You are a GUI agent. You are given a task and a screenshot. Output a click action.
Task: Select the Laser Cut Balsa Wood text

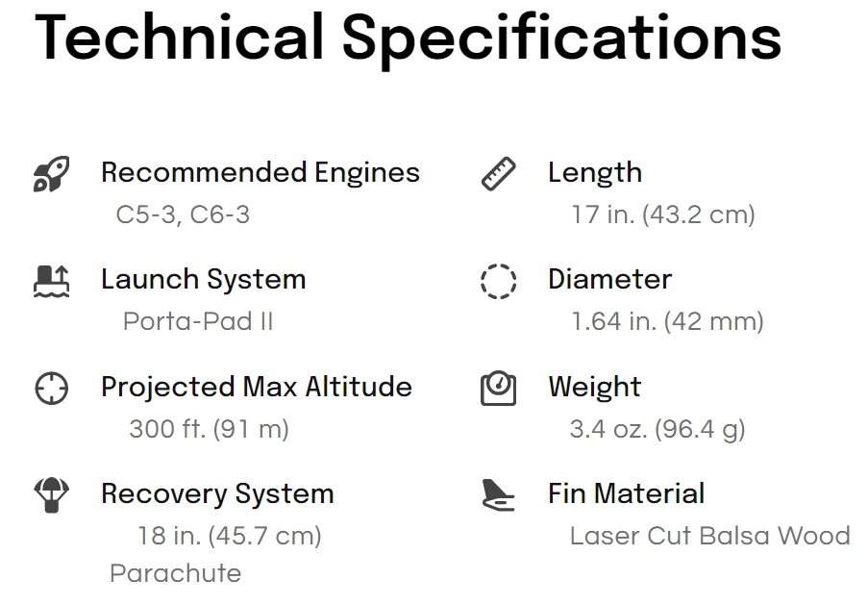click(x=709, y=537)
